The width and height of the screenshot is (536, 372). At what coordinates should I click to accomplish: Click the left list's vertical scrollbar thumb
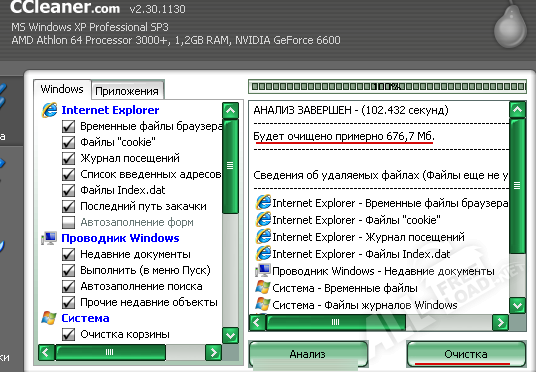point(230,167)
